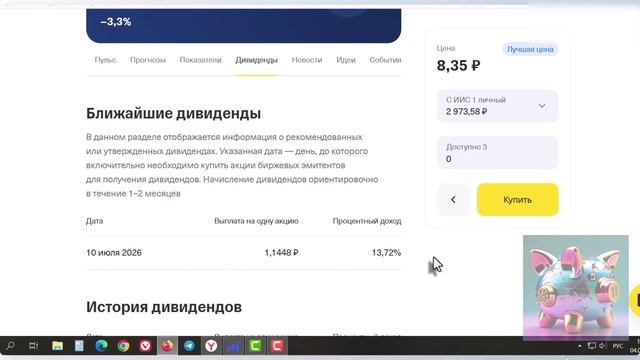640x360 pixels.
Task: Click the back arrow button beside Купить
Action: pyautogui.click(x=453, y=200)
